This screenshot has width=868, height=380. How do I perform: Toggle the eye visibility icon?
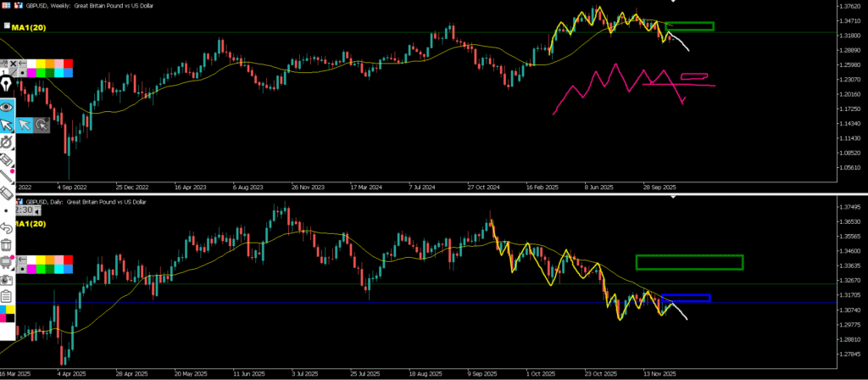(x=7, y=107)
